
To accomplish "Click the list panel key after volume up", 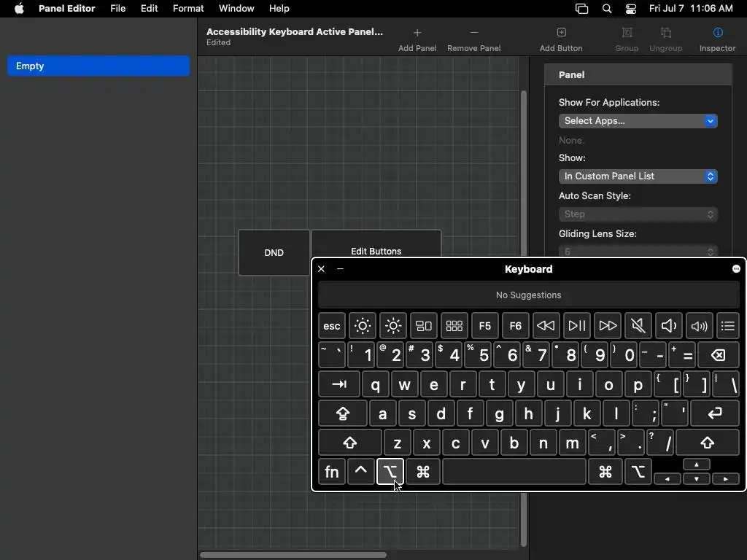I will tap(727, 326).
